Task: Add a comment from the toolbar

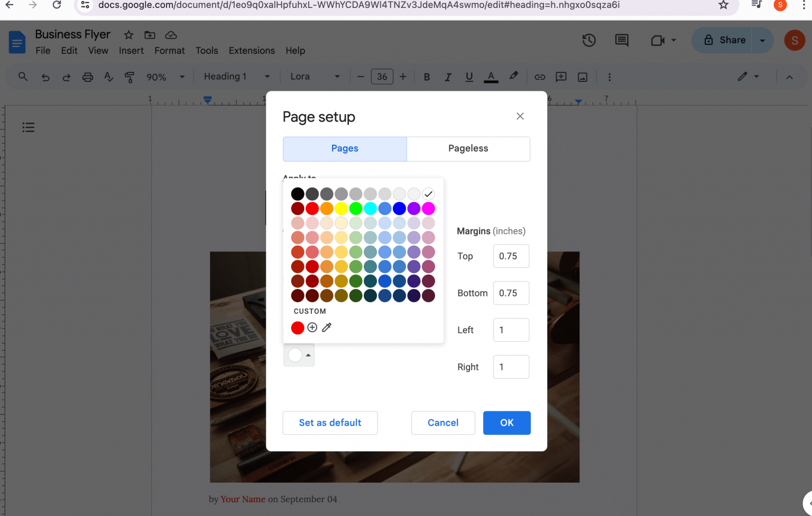Action: pyautogui.click(x=561, y=77)
